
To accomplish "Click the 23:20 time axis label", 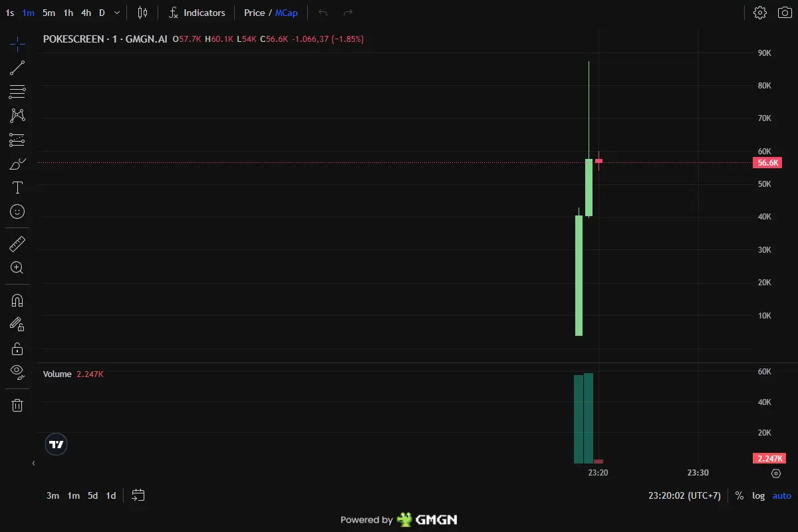I will [x=598, y=473].
